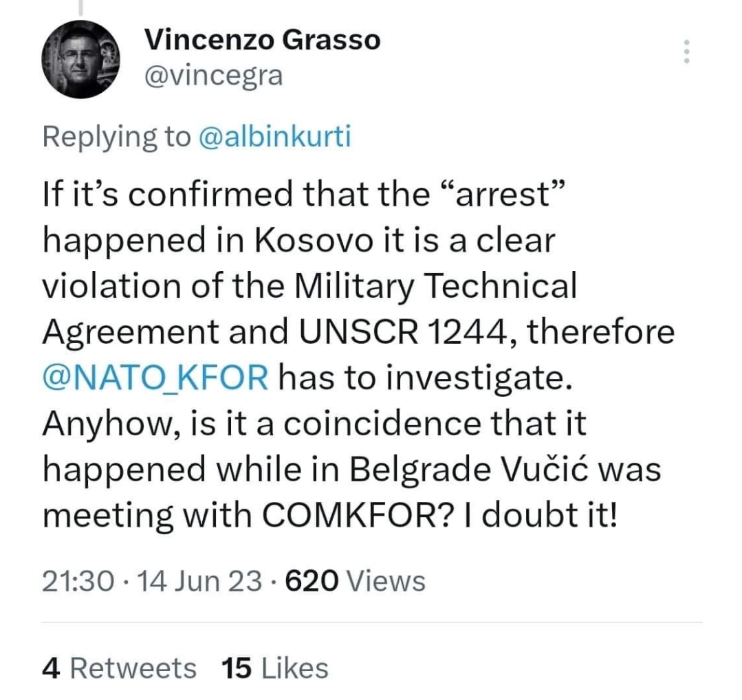Click the 21:30 timestamp

(77, 582)
